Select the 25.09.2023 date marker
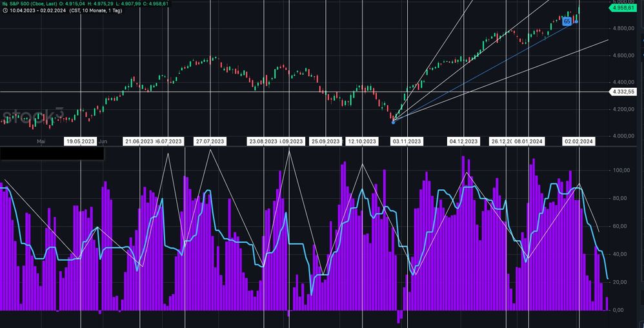This screenshot has width=644, height=328. (326, 141)
